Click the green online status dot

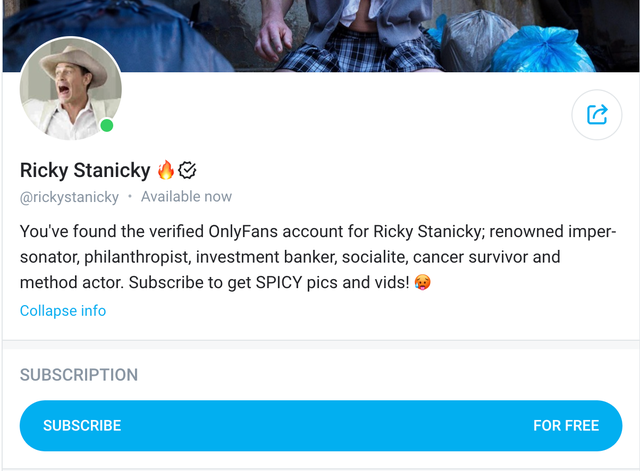pyautogui.click(x=107, y=126)
